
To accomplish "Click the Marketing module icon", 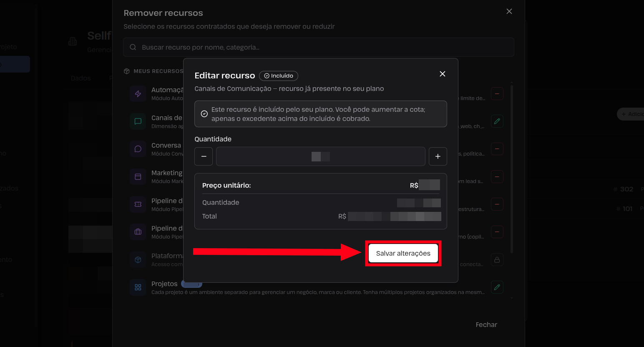I will coord(138,177).
